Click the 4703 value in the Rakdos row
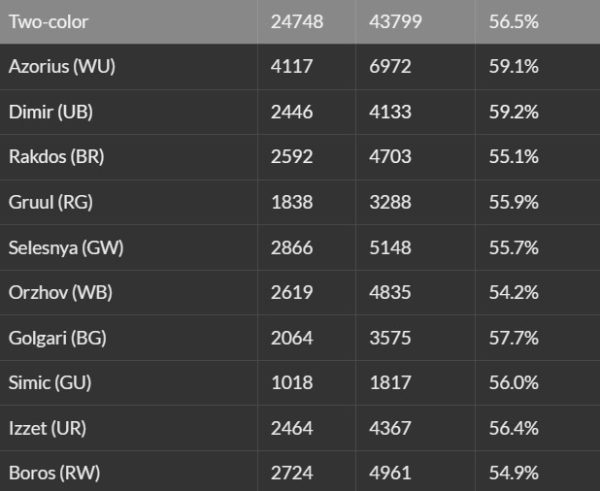This screenshot has height=491, width=600. (391, 157)
